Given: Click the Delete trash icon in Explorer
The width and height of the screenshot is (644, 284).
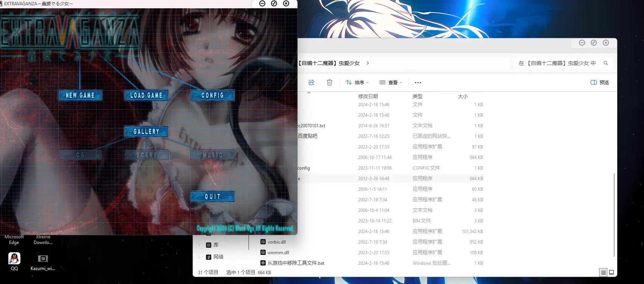Looking at the screenshot, I should 330,82.
